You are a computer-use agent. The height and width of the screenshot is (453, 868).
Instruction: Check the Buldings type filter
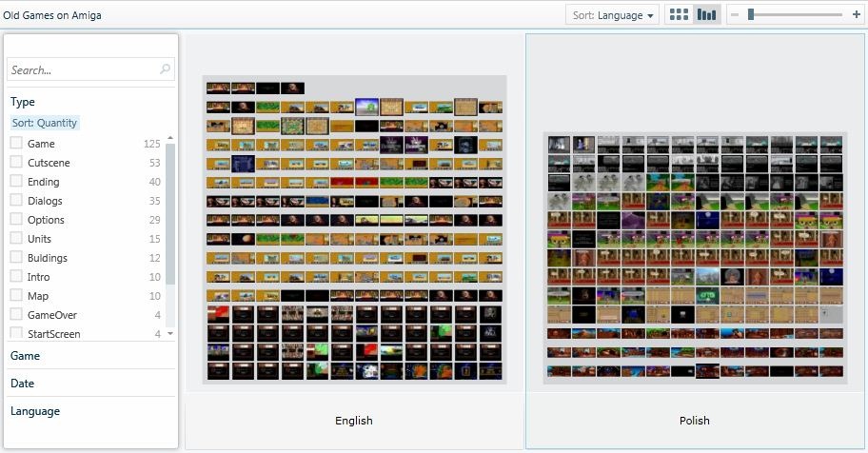[16, 257]
